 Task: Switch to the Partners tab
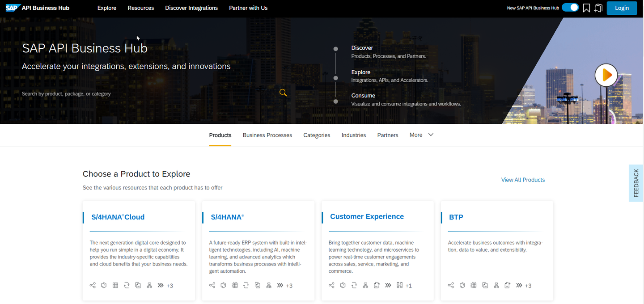click(x=388, y=135)
